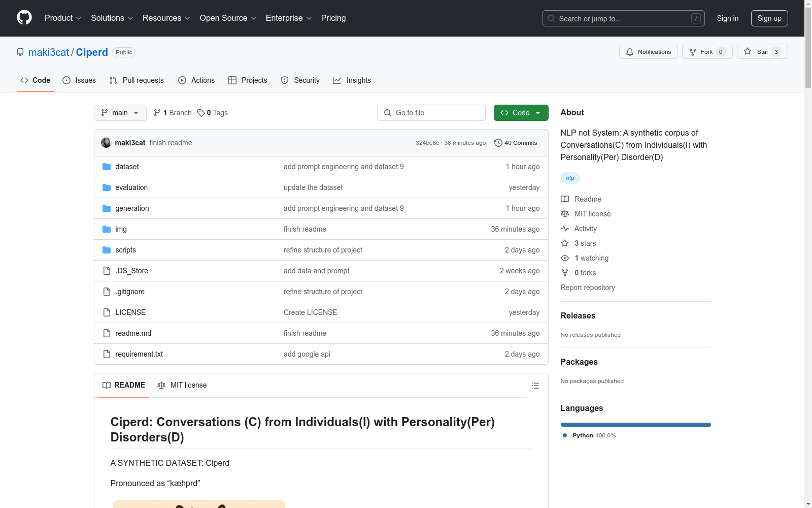The width and height of the screenshot is (812, 508).
Task: Expand the Solutions menu
Action: tap(112, 18)
